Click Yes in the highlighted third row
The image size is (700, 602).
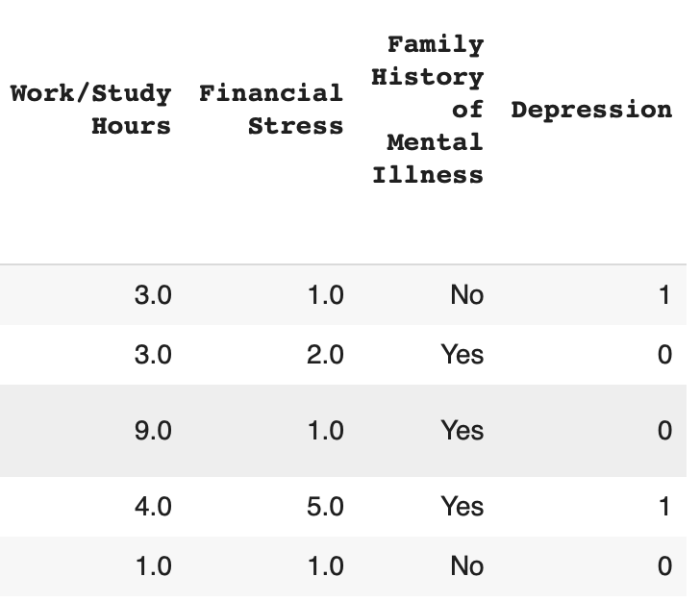[462, 431]
